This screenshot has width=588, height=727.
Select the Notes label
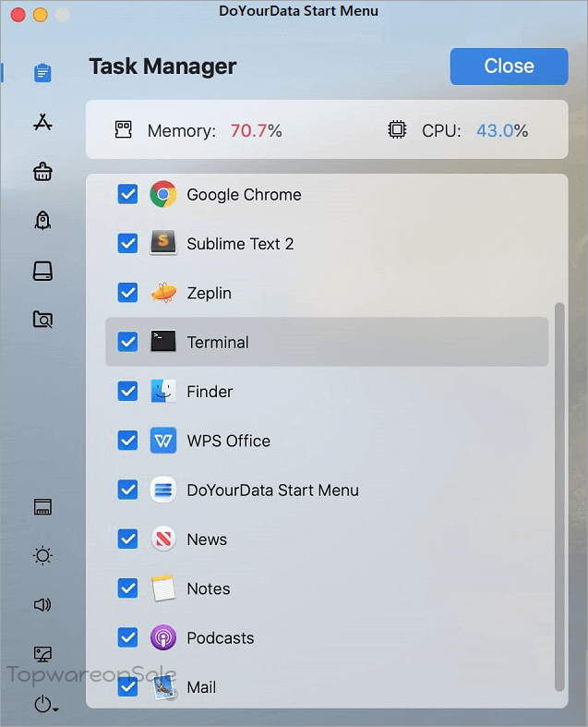pos(209,588)
